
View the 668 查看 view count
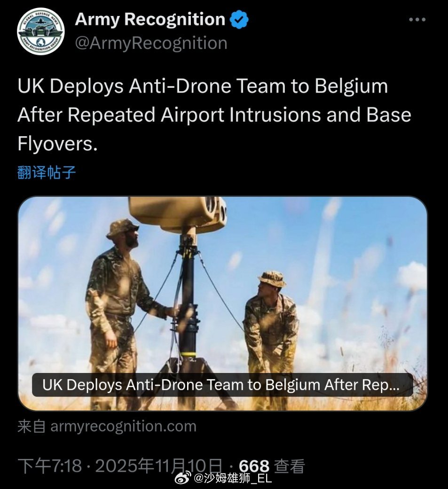point(272,466)
